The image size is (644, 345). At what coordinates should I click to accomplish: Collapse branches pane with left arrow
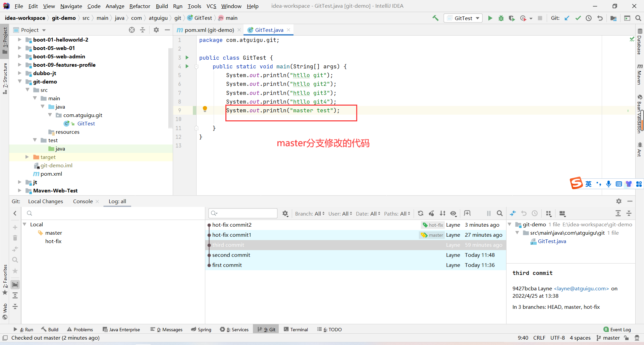pyautogui.click(x=15, y=213)
